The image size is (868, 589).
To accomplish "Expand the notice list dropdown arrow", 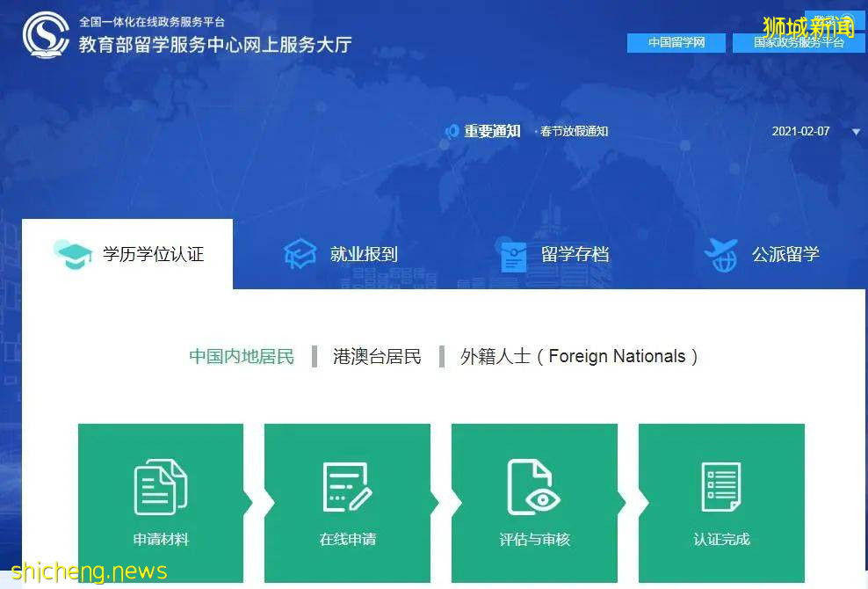I will (855, 131).
